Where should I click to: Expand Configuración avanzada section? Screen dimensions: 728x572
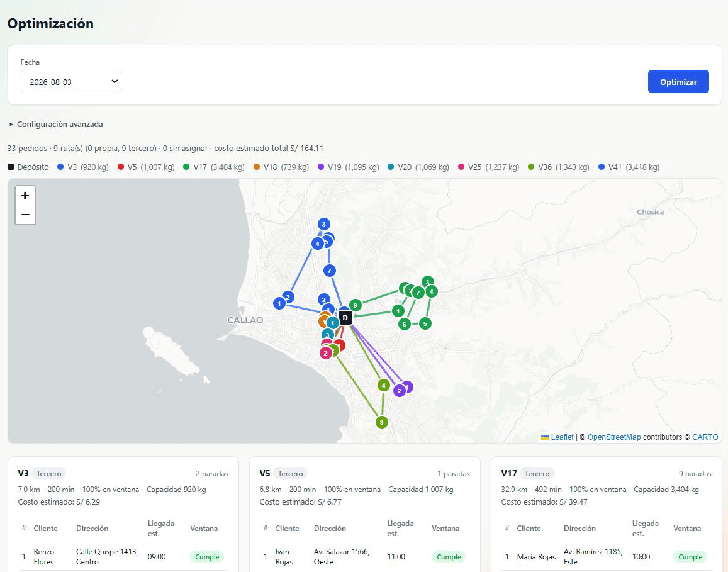(56, 124)
